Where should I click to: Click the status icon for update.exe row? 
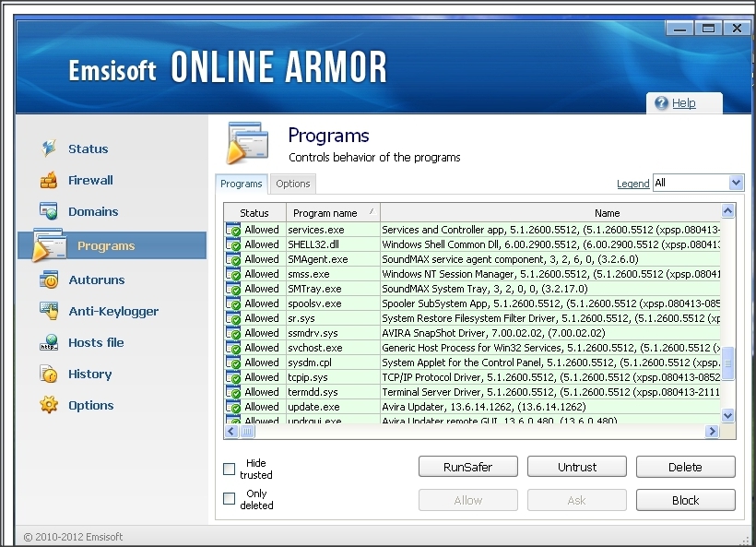click(x=233, y=407)
